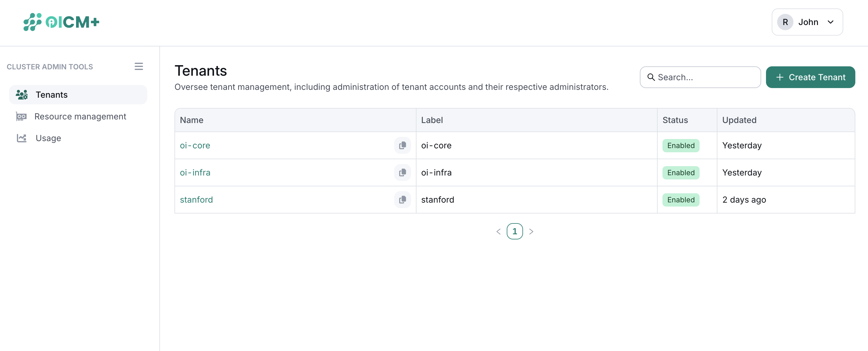Click inside the Search field

pos(700,77)
